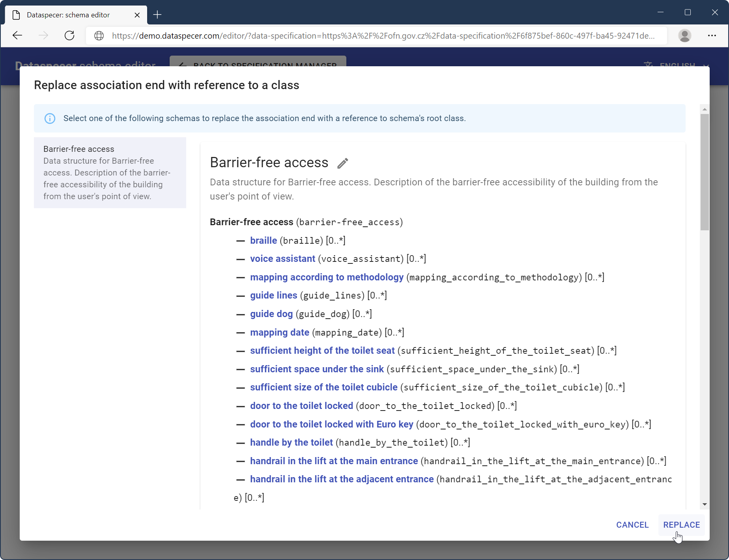This screenshot has width=729, height=560.
Task: Click the browser back arrow
Action: coord(17,35)
